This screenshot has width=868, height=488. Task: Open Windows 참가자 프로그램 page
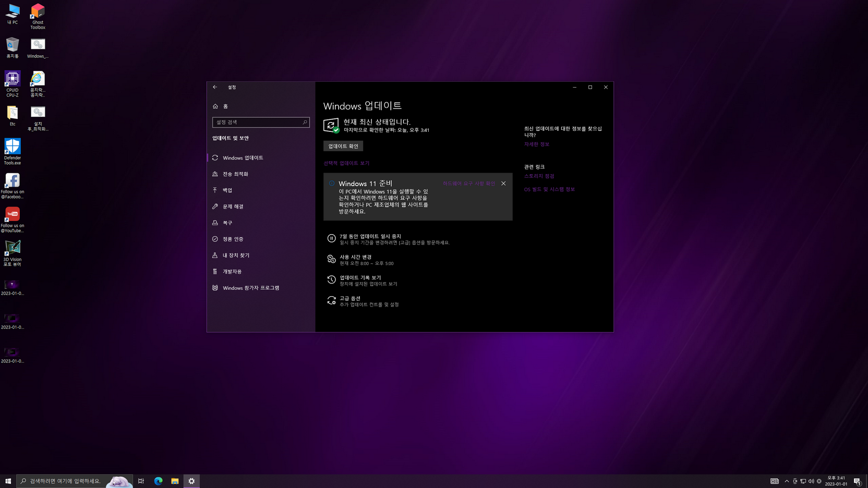pyautogui.click(x=261, y=288)
